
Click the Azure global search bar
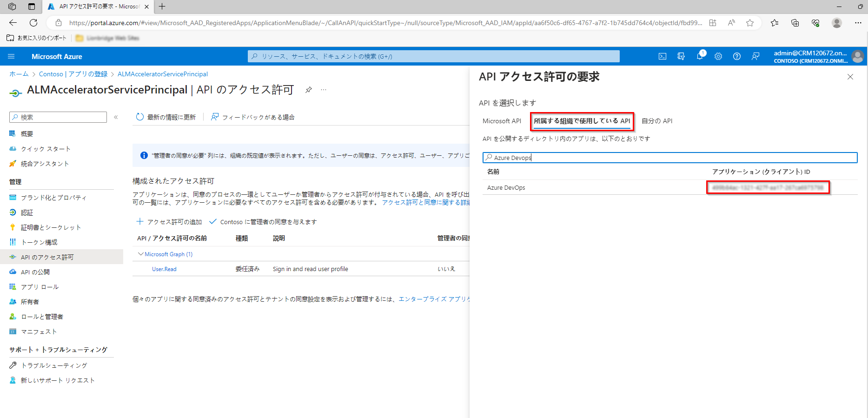click(x=433, y=56)
